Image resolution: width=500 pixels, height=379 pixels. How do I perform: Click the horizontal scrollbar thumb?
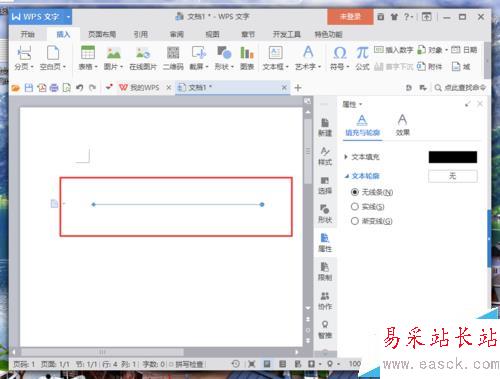coord(102,352)
